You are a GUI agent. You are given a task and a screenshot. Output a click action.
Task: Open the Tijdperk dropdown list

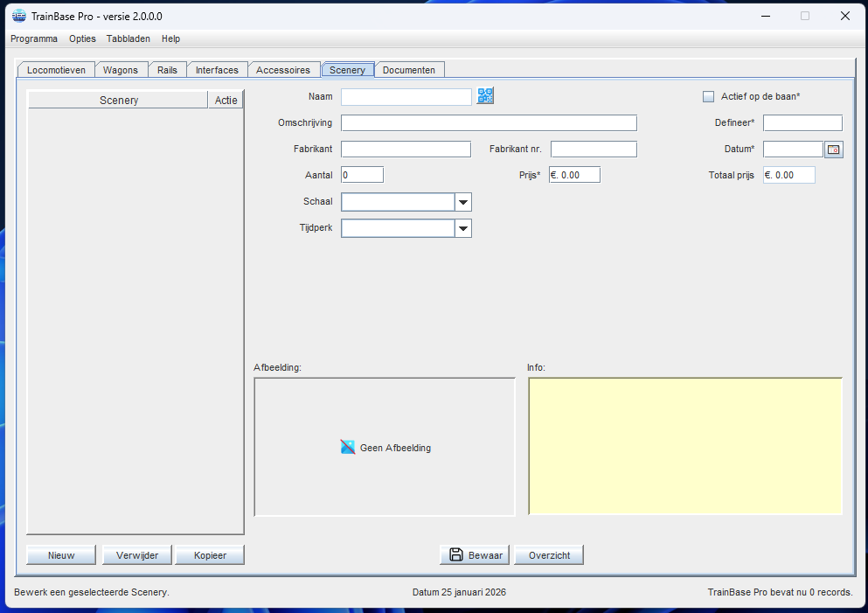pyautogui.click(x=463, y=228)
